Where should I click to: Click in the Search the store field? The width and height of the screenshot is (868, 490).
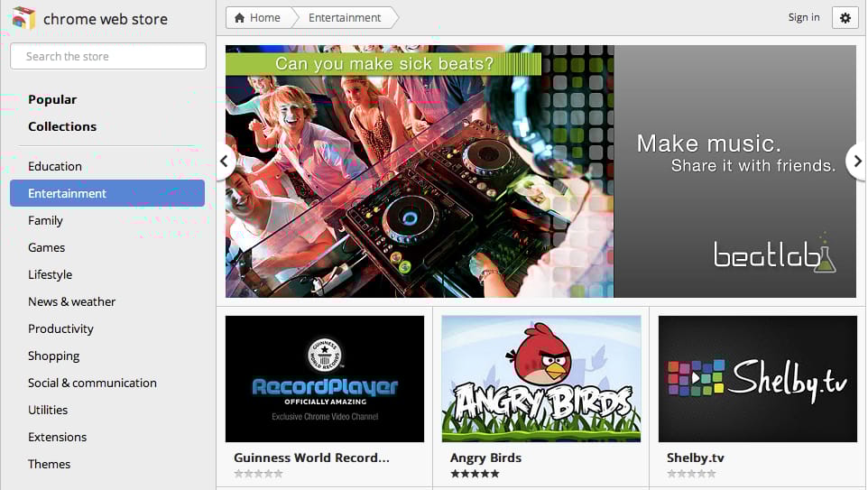[108, 56]
